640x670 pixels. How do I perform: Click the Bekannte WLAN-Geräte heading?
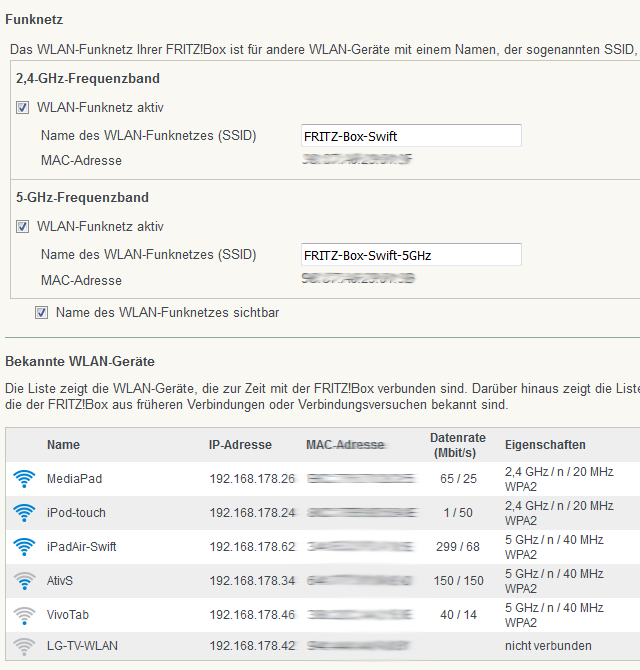pyautogui.click(x=80, y=361)
